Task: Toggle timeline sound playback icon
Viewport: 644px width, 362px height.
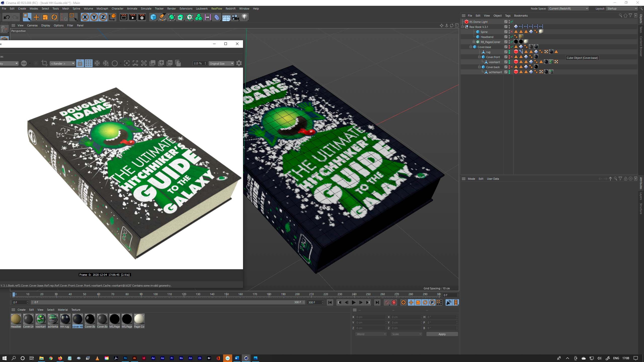Action: 449,302
